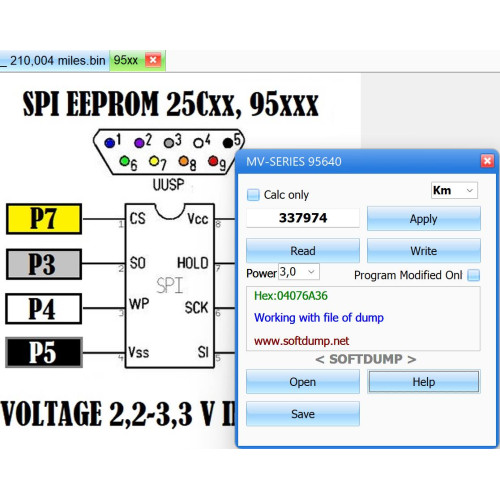Open the Km units dropdown
Viewport: 500px width, 500px height.
pyautogui.click(x=454, y=190)
